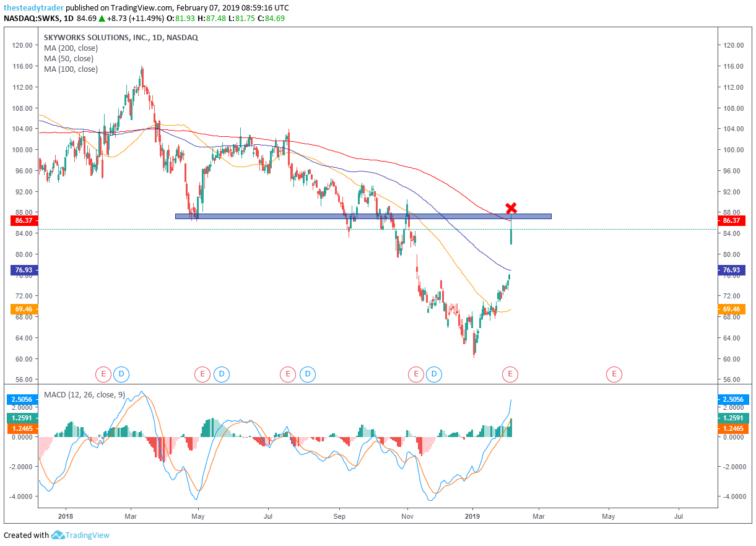Click the 0.0000 tick on left MACD axis
Screen dimensions: 756x546
pyautogui.click(x=22, y=437)
